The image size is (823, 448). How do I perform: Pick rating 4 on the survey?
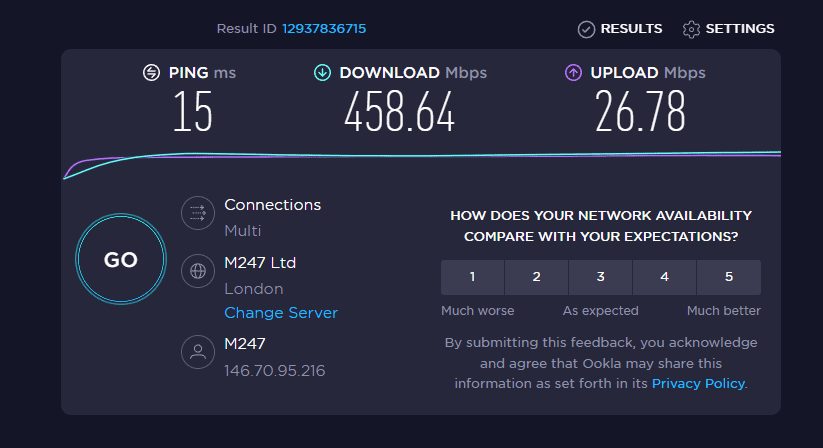point(664,277)
